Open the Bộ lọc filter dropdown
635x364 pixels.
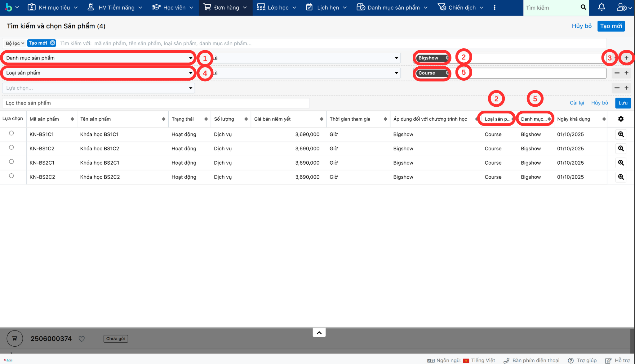[15, 43]
